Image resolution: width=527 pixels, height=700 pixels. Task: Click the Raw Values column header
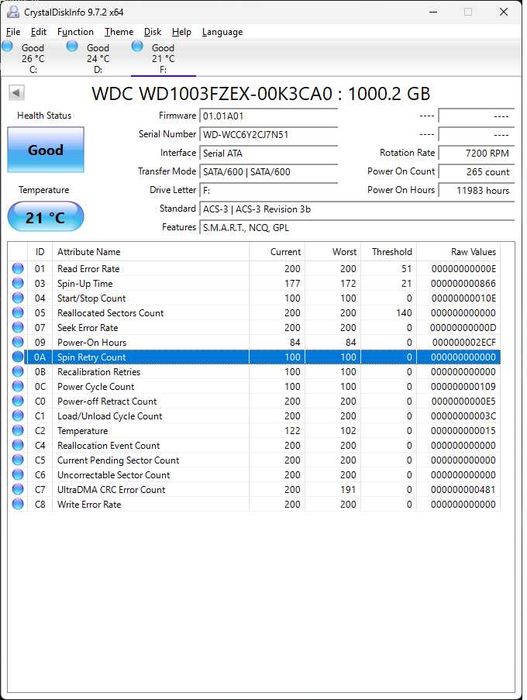[459, 252]
